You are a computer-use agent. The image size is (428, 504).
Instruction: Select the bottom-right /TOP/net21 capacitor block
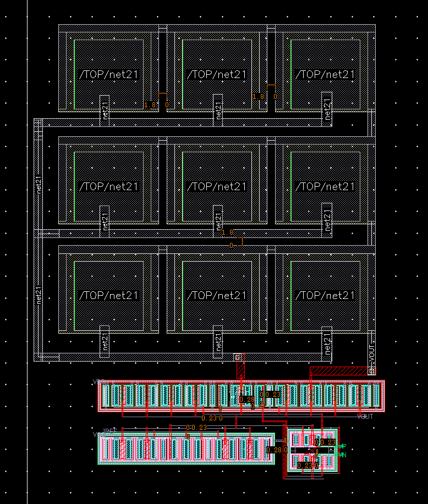[x=325, y=289]
